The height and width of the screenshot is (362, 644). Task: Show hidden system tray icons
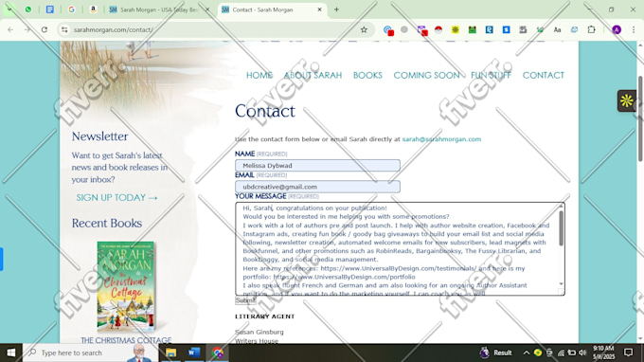point(527,353)
